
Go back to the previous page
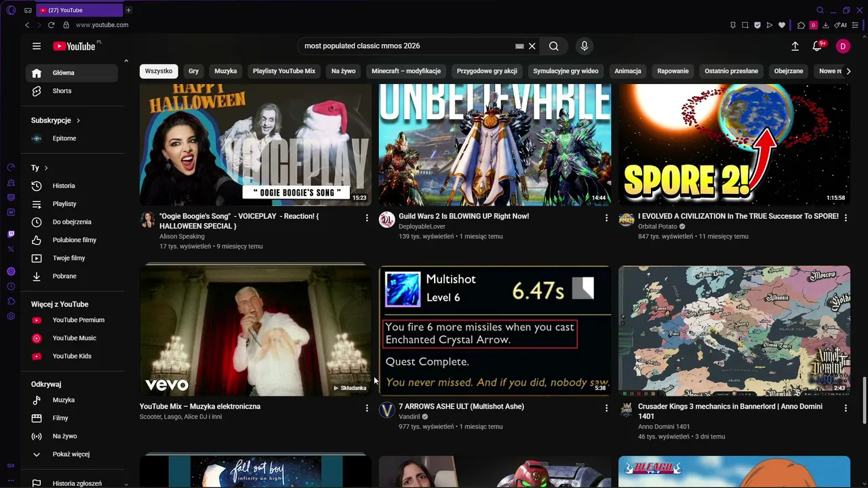(x=27, y=25)
